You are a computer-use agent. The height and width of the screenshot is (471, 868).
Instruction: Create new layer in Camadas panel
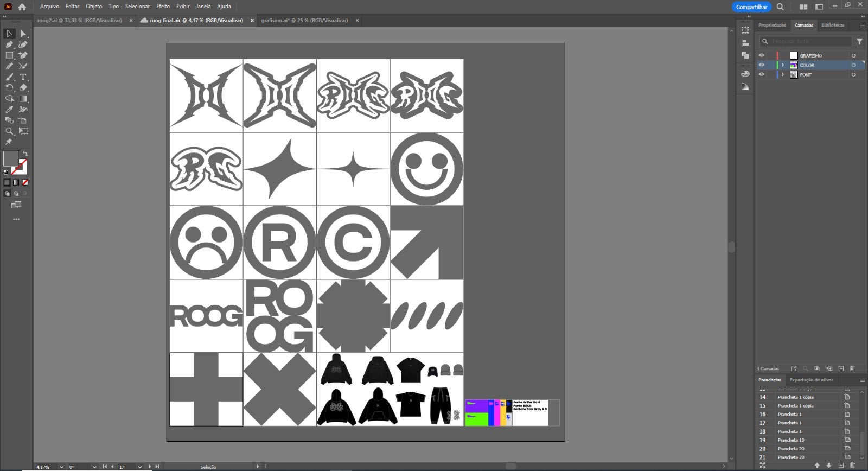tap(841, 368)
